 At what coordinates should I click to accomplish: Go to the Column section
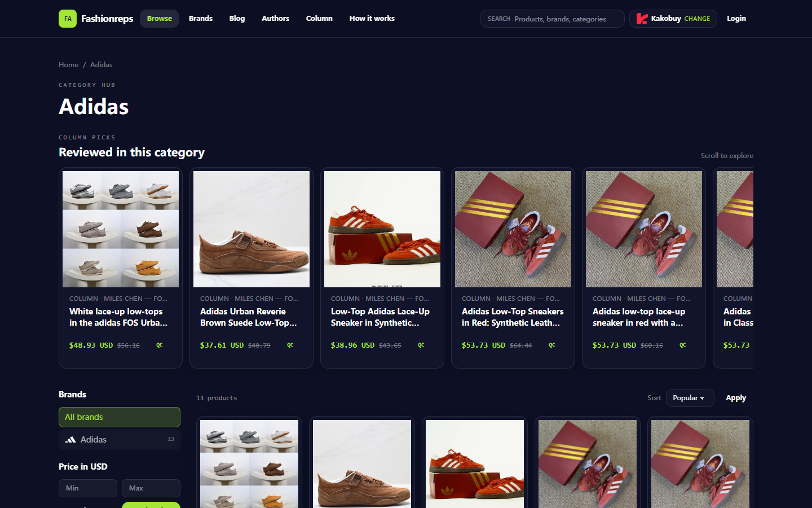coord(319,19)
